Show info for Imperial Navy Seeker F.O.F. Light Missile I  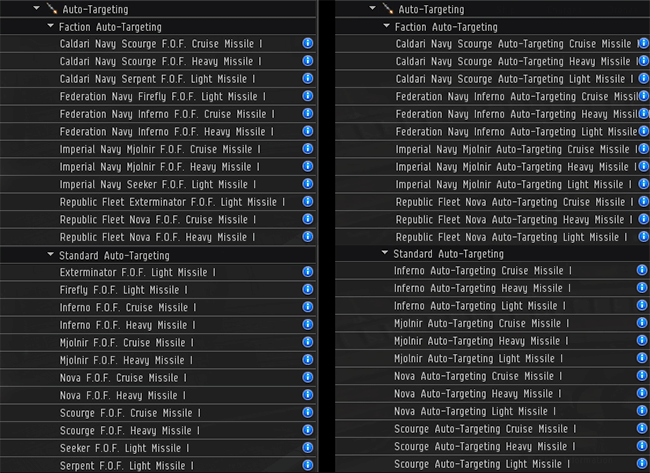click(308, 184)
